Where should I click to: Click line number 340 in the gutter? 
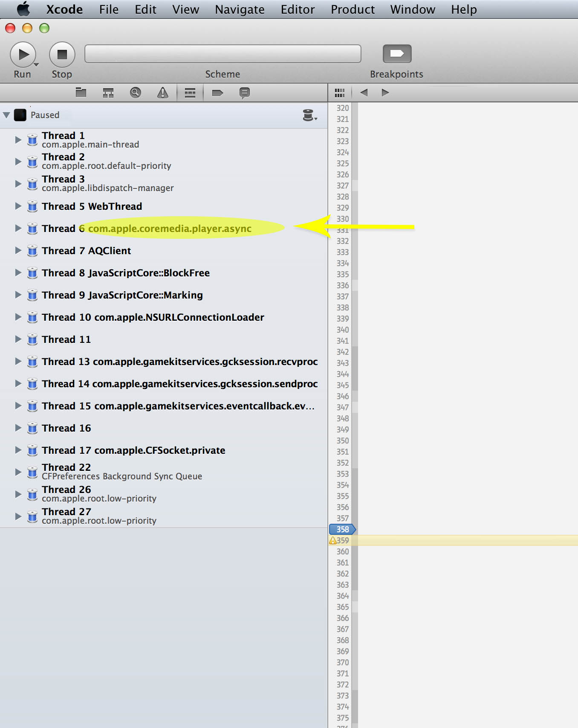tap(343, 330)
